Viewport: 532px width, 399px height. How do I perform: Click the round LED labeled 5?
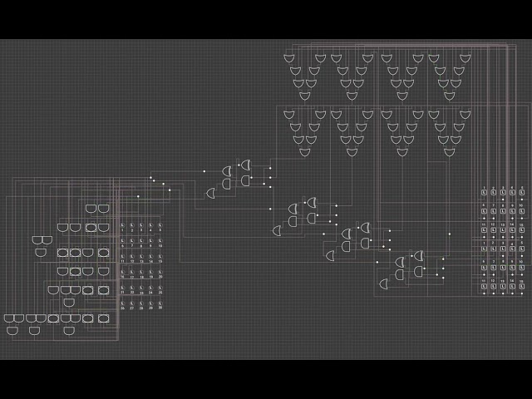[x=160, y=225]
